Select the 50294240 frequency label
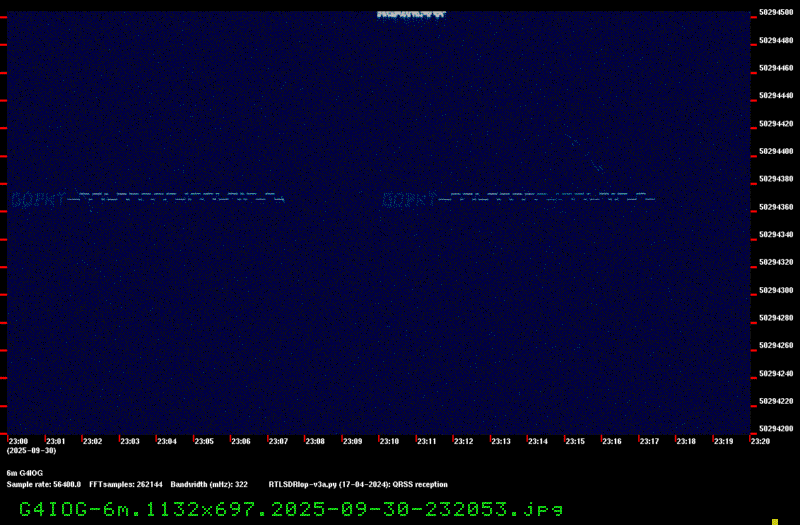800x525 pixels. click(776, 373)
